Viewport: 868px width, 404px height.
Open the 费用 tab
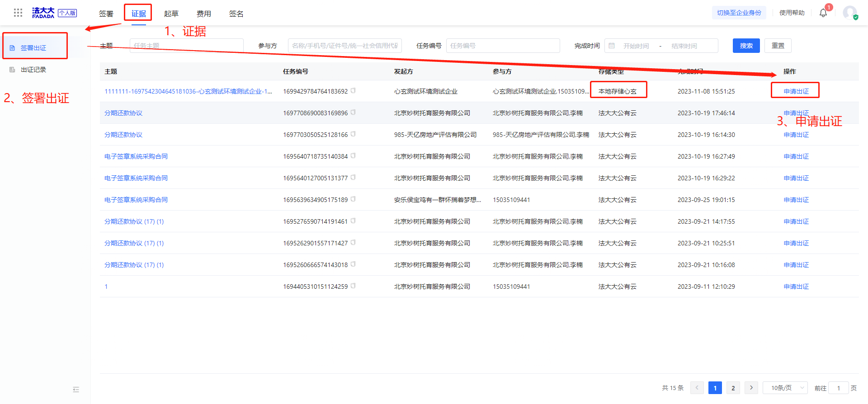pyautogui.click(x=204, y=14)
